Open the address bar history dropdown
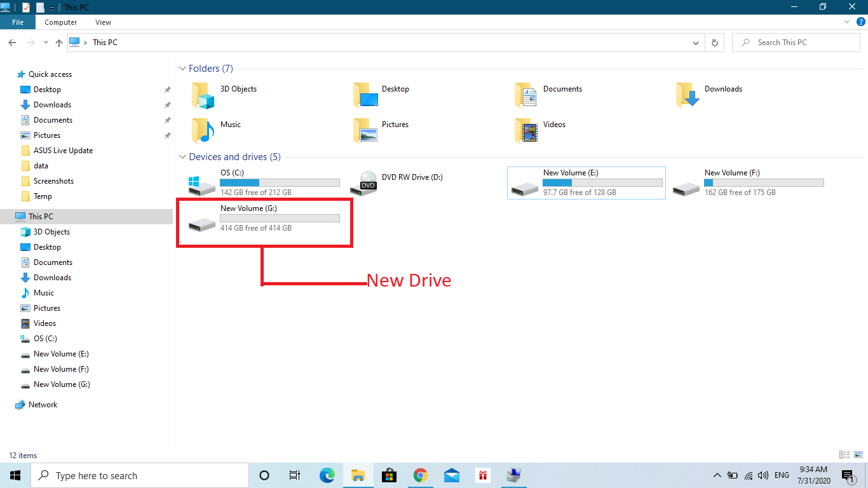Screen dimensions: 868x488 coord(695,42)
